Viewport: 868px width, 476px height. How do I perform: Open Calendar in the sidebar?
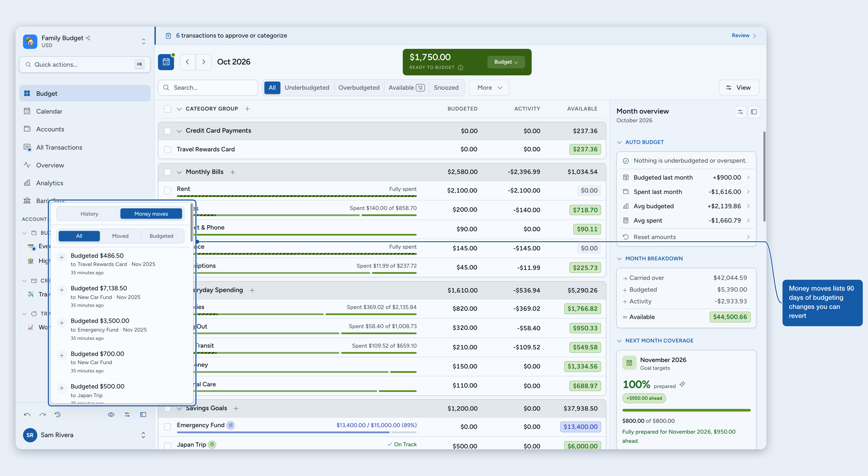point(85,111)
